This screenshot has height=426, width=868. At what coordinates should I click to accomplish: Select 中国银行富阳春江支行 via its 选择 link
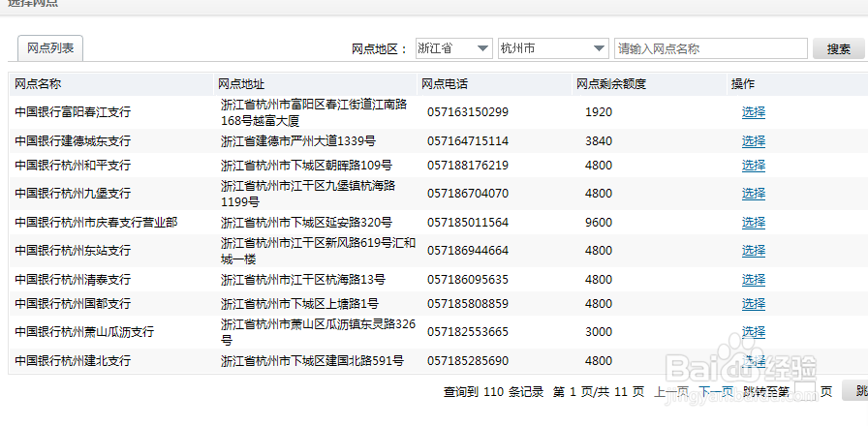point(754,111)
